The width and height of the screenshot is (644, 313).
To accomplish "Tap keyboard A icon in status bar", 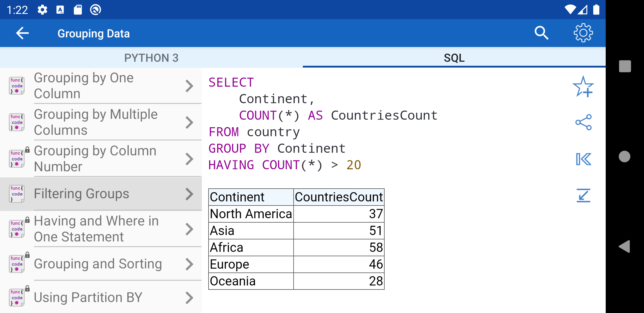I will click(60, 10).
